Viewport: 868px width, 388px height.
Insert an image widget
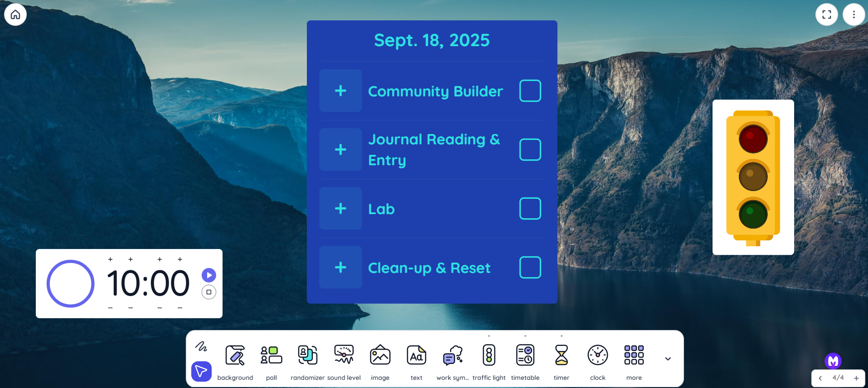click(380, 363)
